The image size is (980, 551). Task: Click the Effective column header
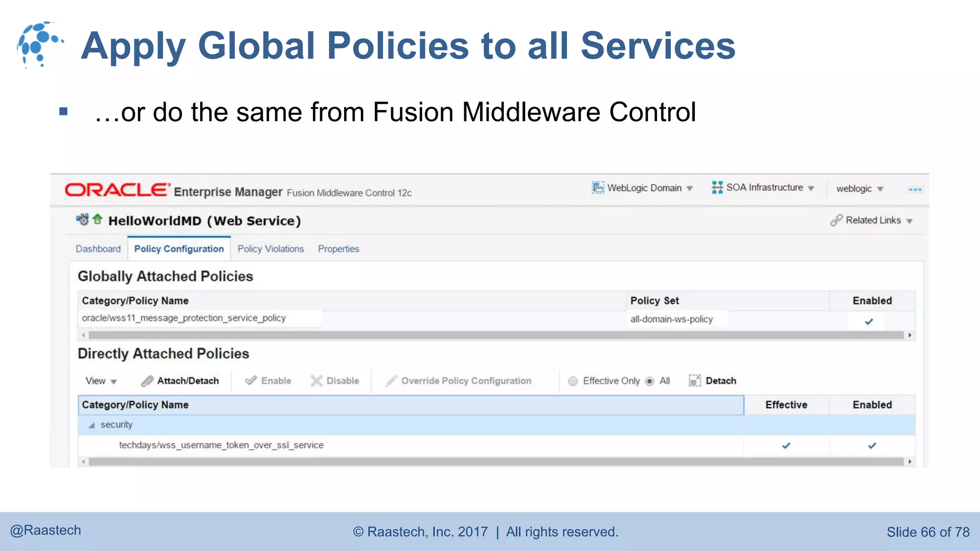point(786,405)
